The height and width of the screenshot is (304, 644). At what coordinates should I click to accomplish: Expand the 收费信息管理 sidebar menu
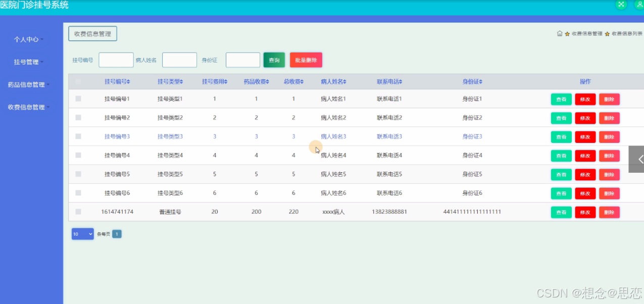28,107
